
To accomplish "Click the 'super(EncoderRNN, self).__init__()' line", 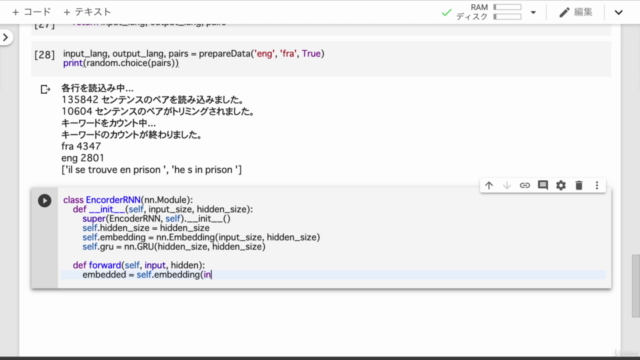I will point(156,218).
